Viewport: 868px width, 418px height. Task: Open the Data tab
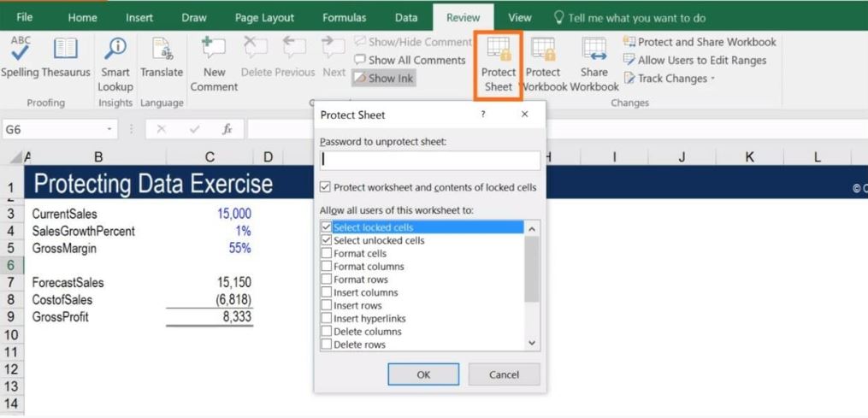(406, 18)
